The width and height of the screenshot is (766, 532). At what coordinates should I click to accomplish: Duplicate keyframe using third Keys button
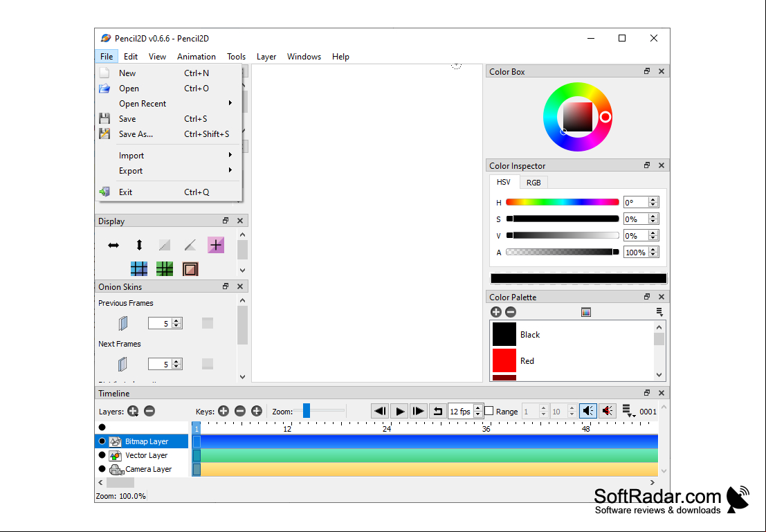257,412
